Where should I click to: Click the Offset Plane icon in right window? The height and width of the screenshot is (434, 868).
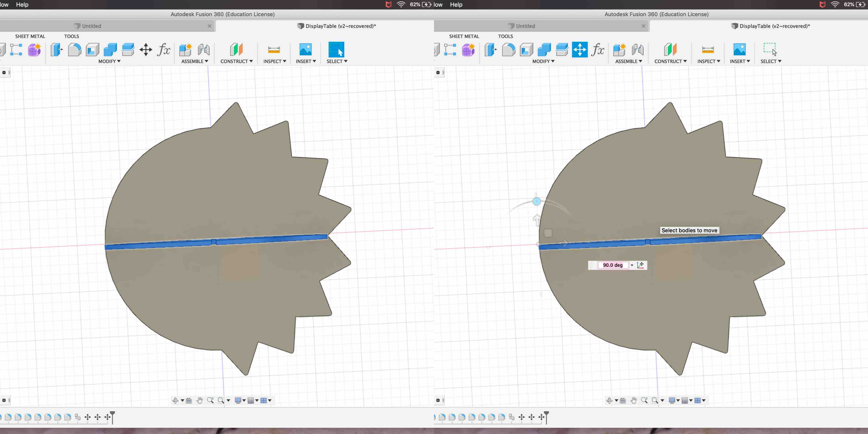[x=670, y=49]
